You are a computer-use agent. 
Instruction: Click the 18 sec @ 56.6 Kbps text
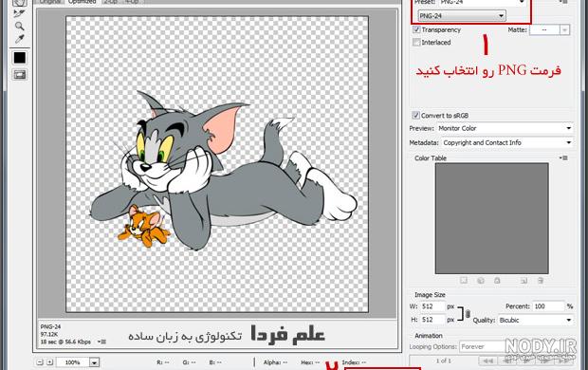point(66,342)
